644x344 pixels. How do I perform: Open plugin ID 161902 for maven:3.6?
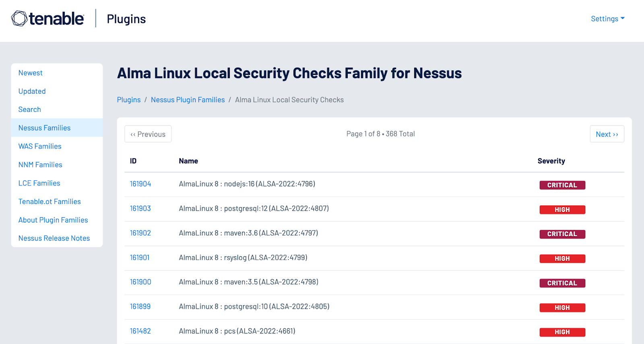pos(140,233)
